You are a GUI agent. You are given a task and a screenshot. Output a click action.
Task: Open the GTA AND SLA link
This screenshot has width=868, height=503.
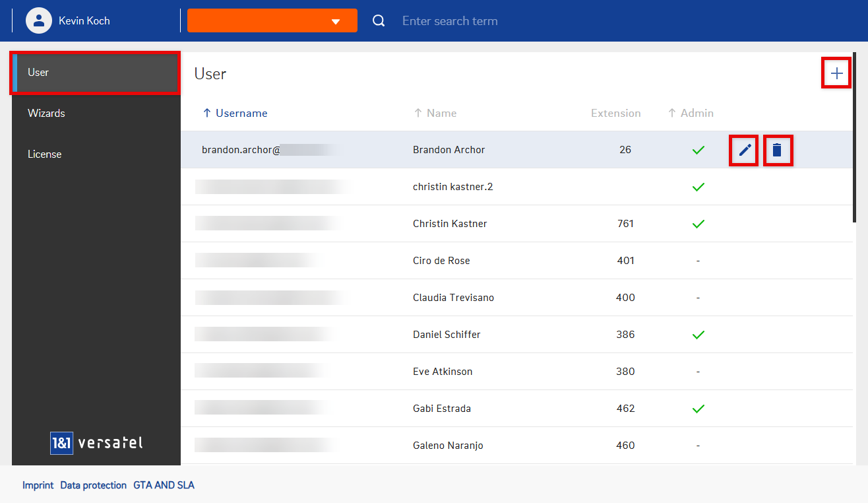pos(164,485)
